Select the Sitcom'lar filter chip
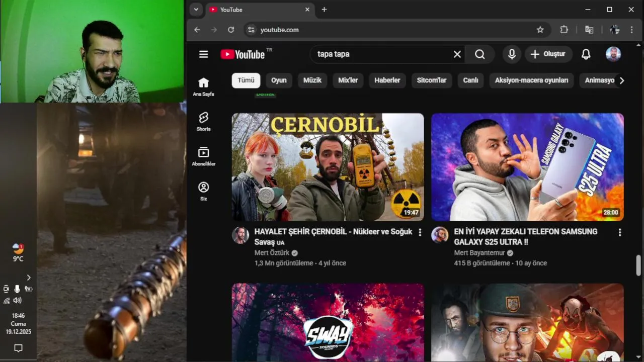Image resolution: width=644 pixels, height=362 pixels. tap(432, 80)
